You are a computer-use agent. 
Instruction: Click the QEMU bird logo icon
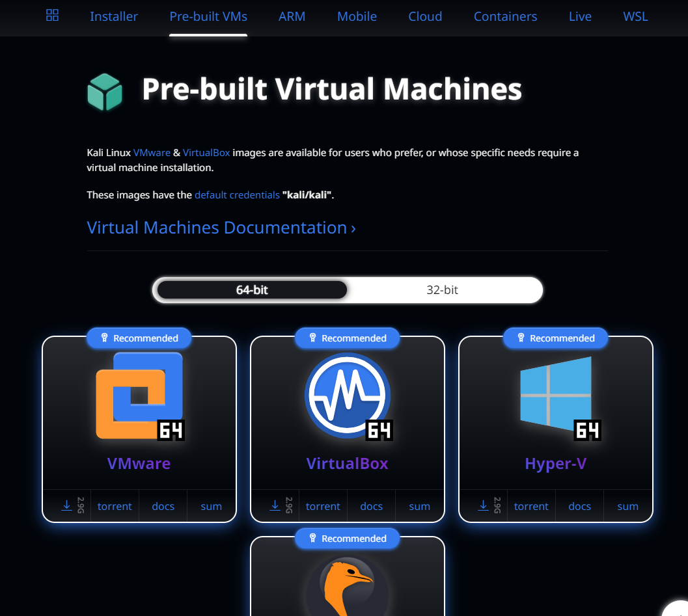pyautogui.click(x=348, y=586)
